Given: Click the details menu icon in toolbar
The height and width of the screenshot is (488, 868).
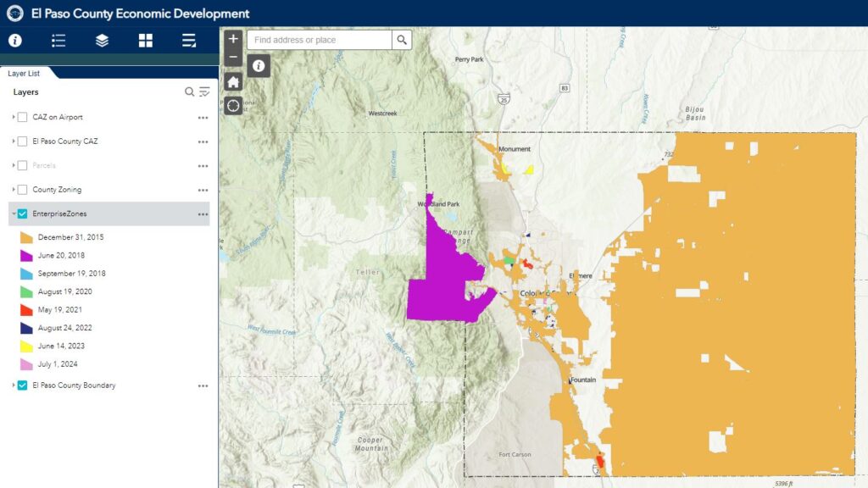Looking at the screenshot, I should pos(188,40).
